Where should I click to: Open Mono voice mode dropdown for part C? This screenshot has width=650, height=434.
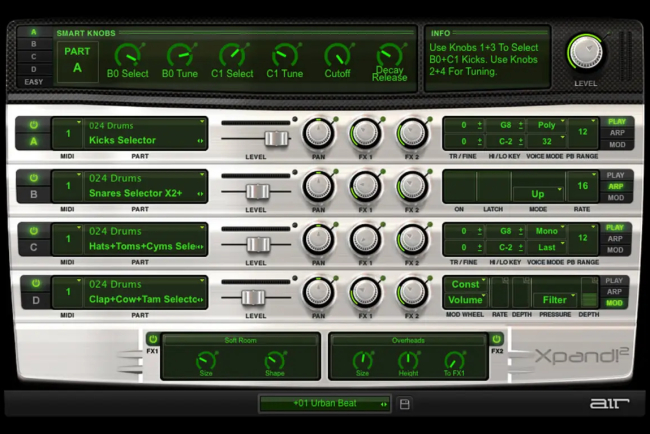pos(547,231)
